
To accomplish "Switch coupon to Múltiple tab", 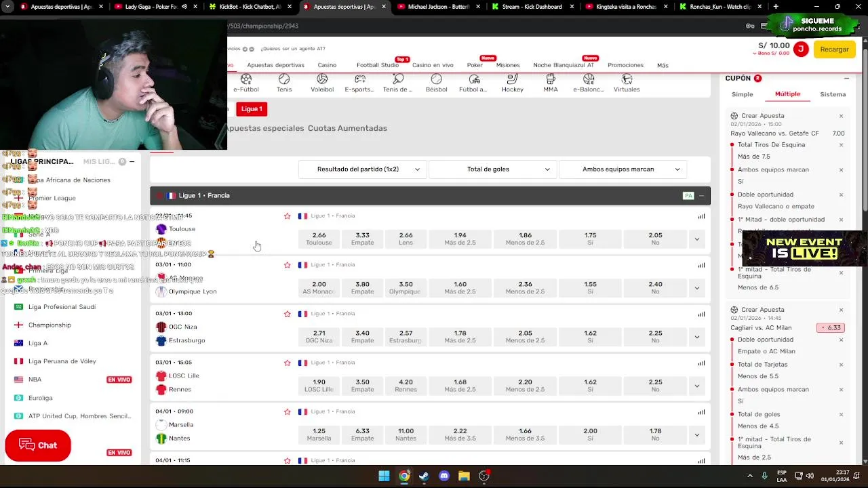I will (787, 94).
